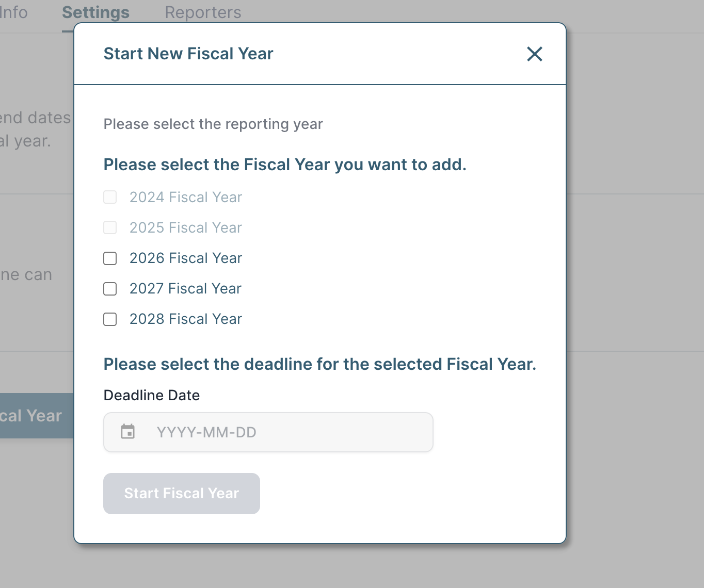Tick the 2026 Fiscal Year checkbox
Image resolution: width=704 pixels, height=588 pixels.
point(110,258)
